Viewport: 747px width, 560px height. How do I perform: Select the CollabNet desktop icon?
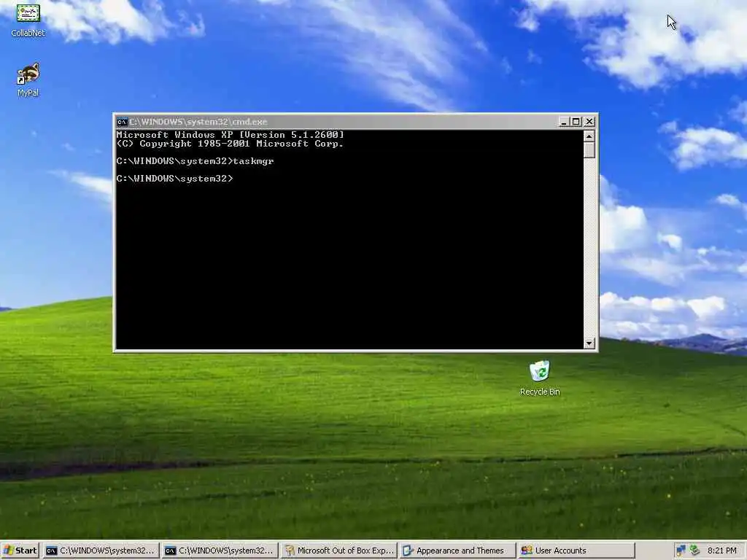28,19
